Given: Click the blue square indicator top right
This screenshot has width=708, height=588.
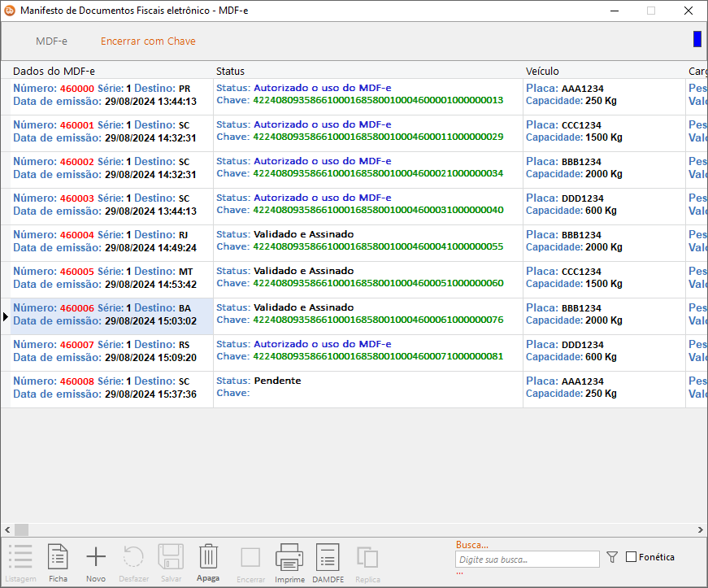Looking at the screenshot, I should click(x=697, y=39).
